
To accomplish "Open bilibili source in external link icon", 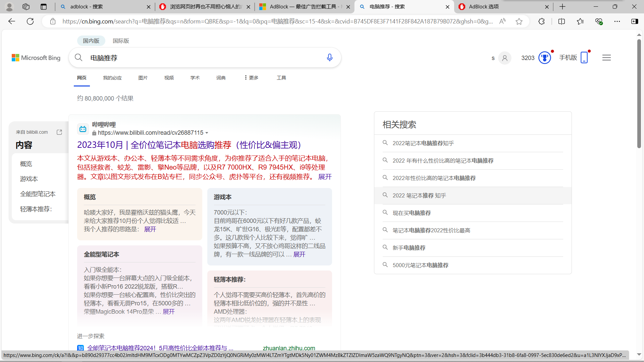I will (x=59, y=132).
